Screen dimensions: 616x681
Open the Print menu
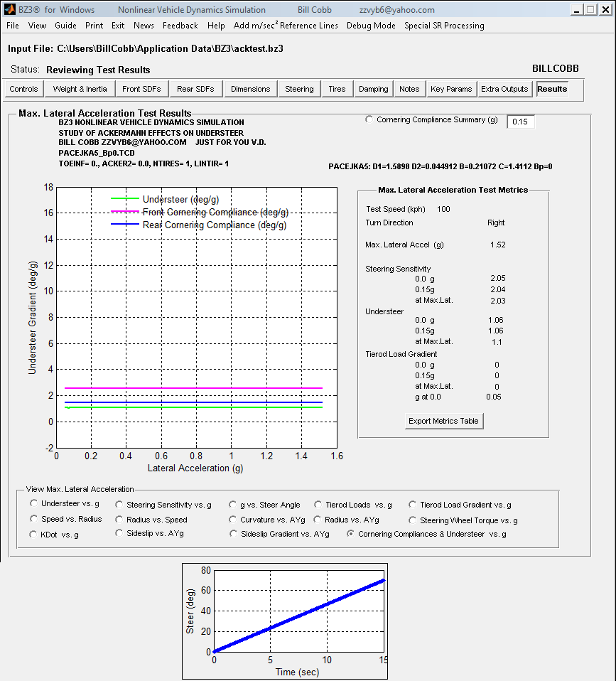click(x=94, y=26)
